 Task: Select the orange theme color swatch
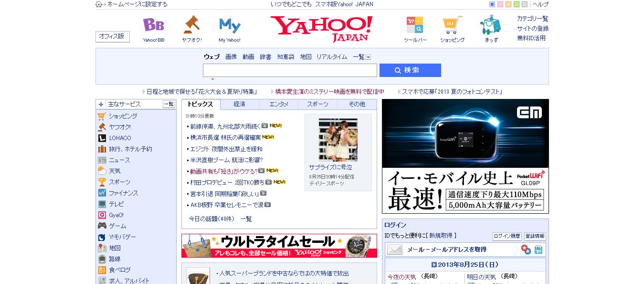508,4
